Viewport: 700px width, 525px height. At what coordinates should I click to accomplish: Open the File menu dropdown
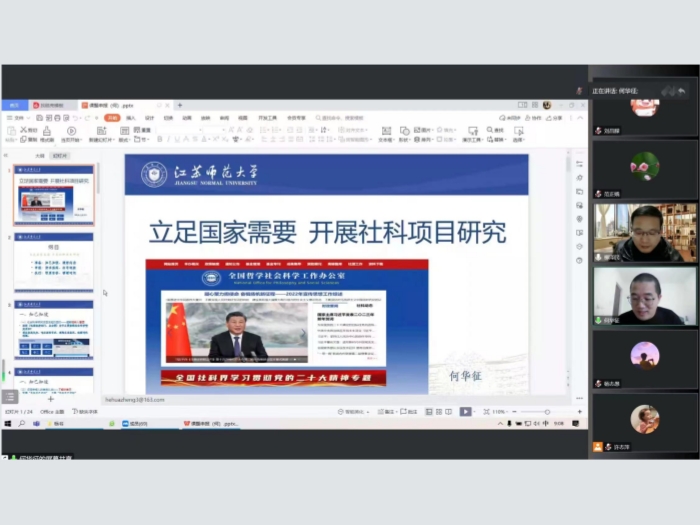coord(18,118)
